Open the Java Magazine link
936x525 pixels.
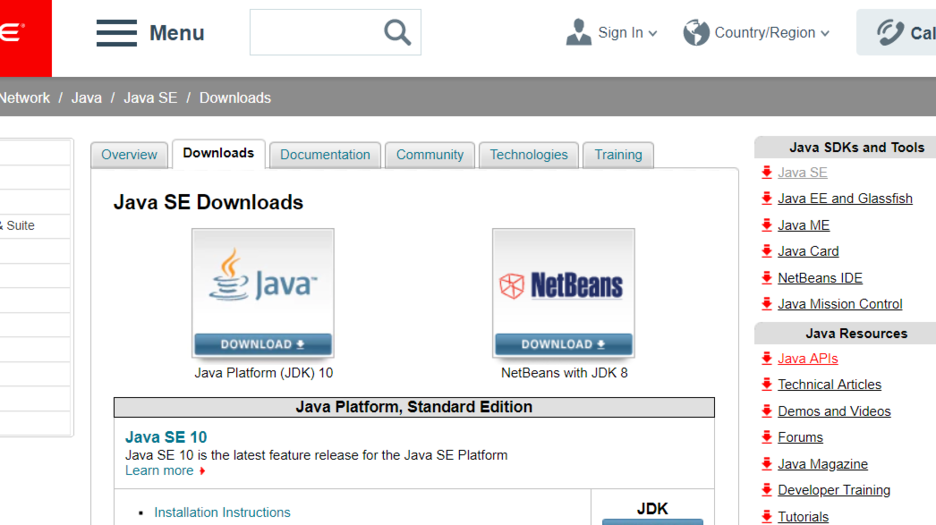(823, 464)
